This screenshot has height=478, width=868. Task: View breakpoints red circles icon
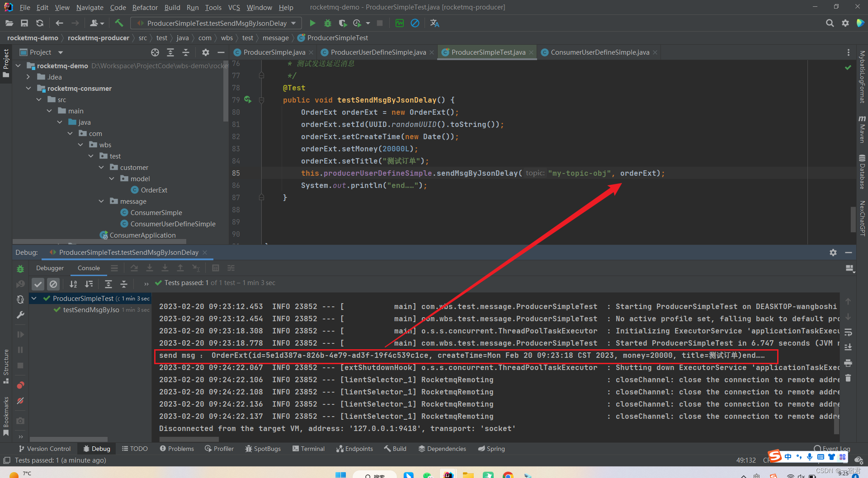tap(20, 385)
